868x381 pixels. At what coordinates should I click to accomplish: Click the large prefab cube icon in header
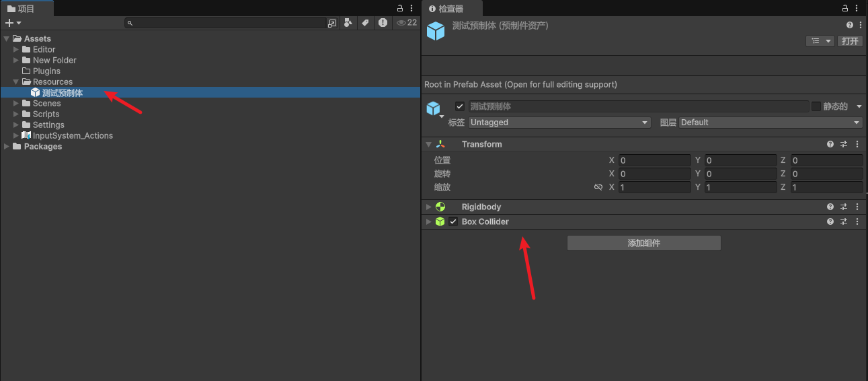click(436, 31)
